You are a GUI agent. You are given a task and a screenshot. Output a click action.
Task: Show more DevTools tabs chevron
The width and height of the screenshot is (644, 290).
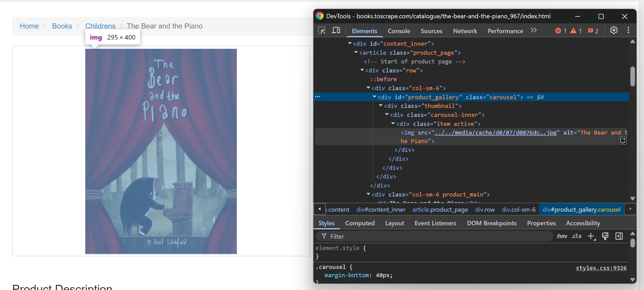(x=534, y=30)
